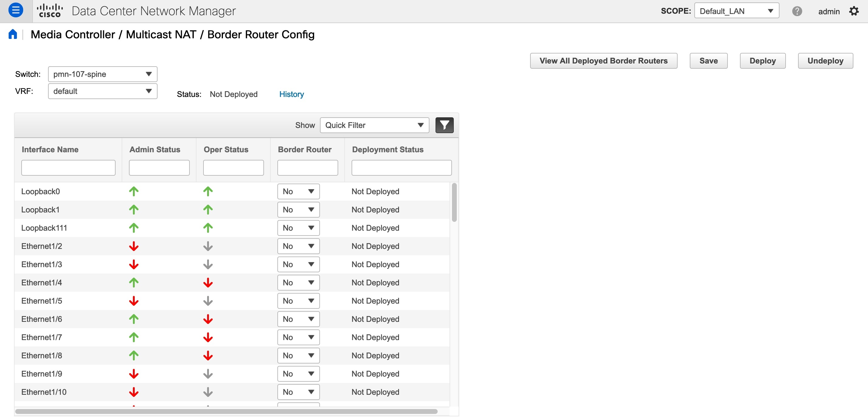Click Ethernet1/8 oper status red arrow
Screen dimensions: 868x420
[x=208, y=355]
